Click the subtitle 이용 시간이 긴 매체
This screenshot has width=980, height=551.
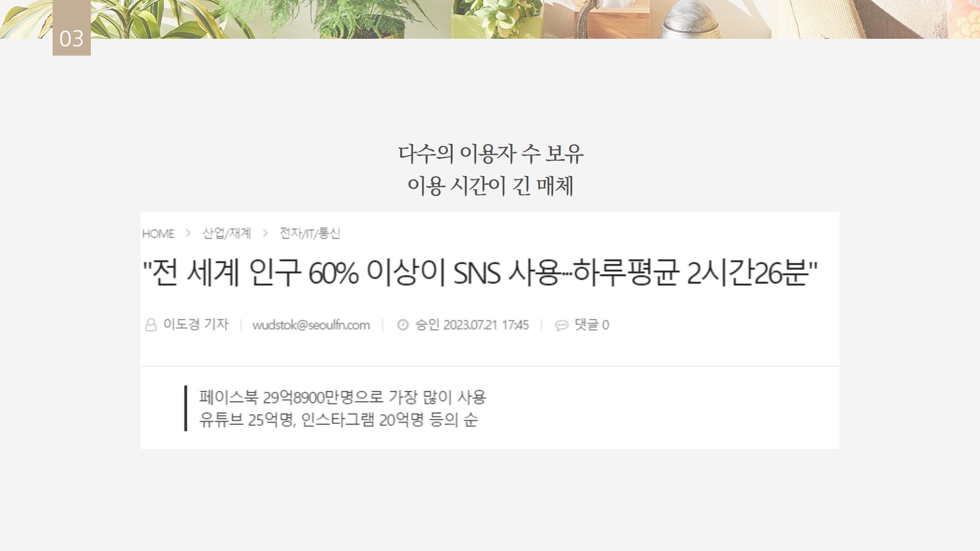tap(491, 185)
